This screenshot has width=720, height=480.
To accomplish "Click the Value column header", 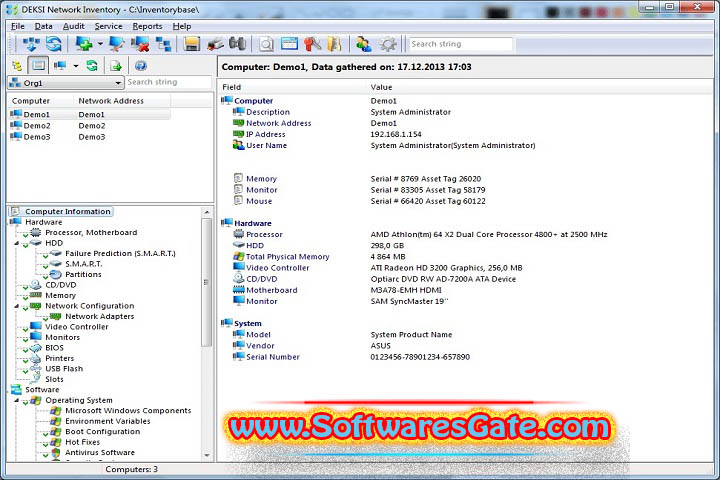I will 540,87.
